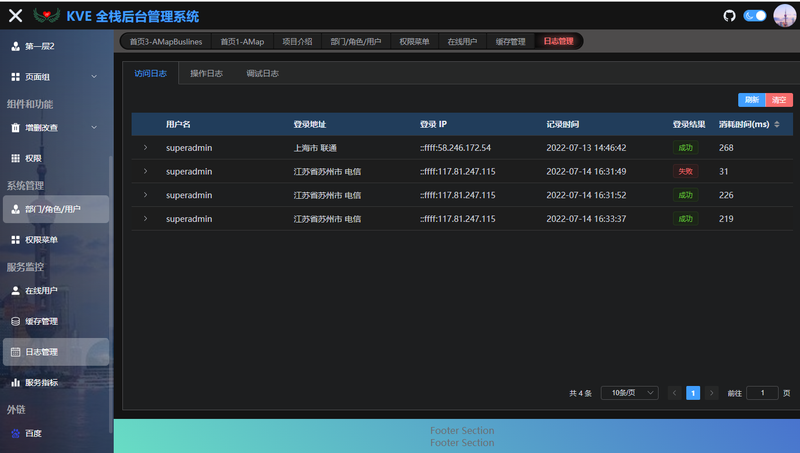Switch to the 部门/角色/用户 top tab
800x453 pixels.
(x=356, y=41)
